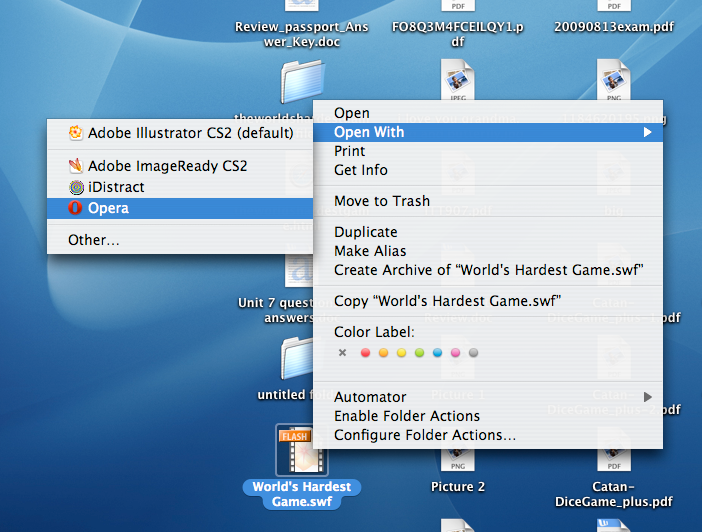
Task: Click the folder icon below Review_passport_Answer_Key.doc
Action: coord(303,82)
